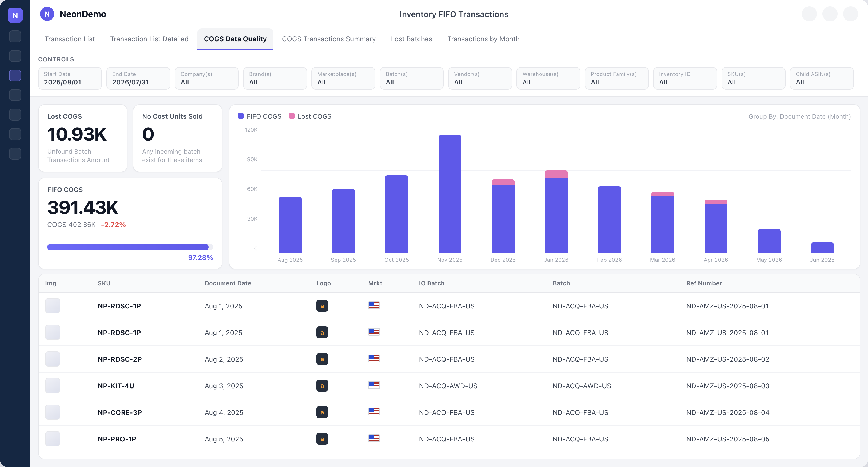Switch to Transaction List Detailed tab
The width and height of the screenshot is (868, 467).
click(149, 39)
